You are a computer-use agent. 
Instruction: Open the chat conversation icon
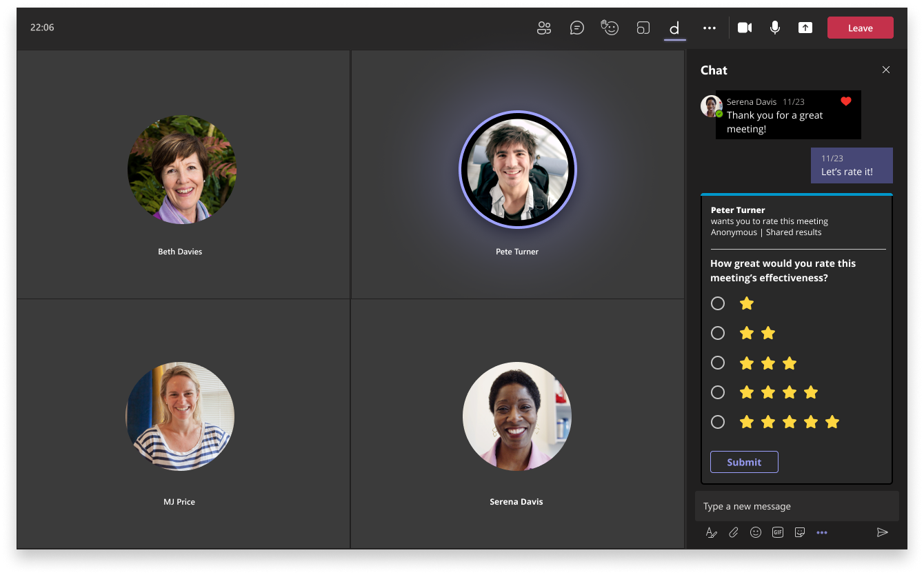[x=577, y=28]
